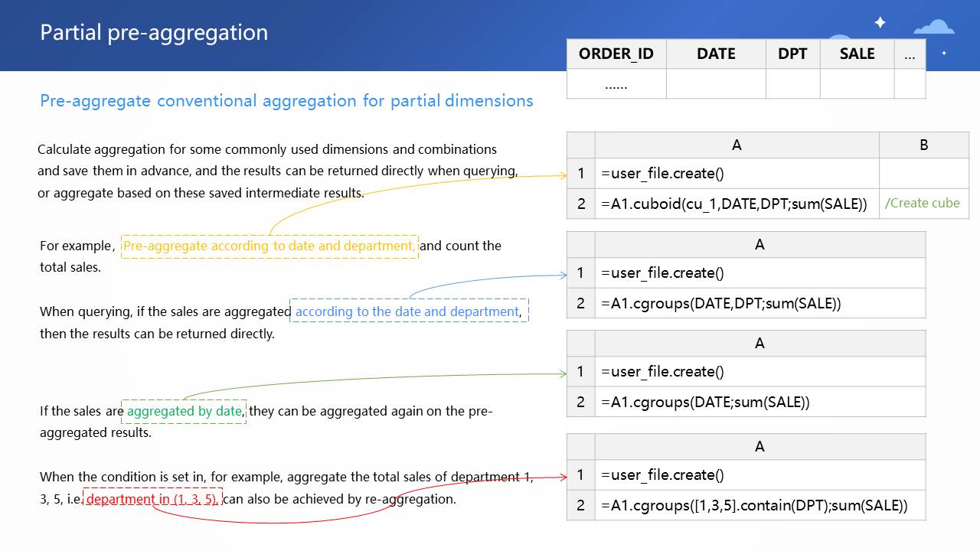Screen dimensions: 980x551
Task: Select the ORDER_ID column header
Action: click(616, 54)
